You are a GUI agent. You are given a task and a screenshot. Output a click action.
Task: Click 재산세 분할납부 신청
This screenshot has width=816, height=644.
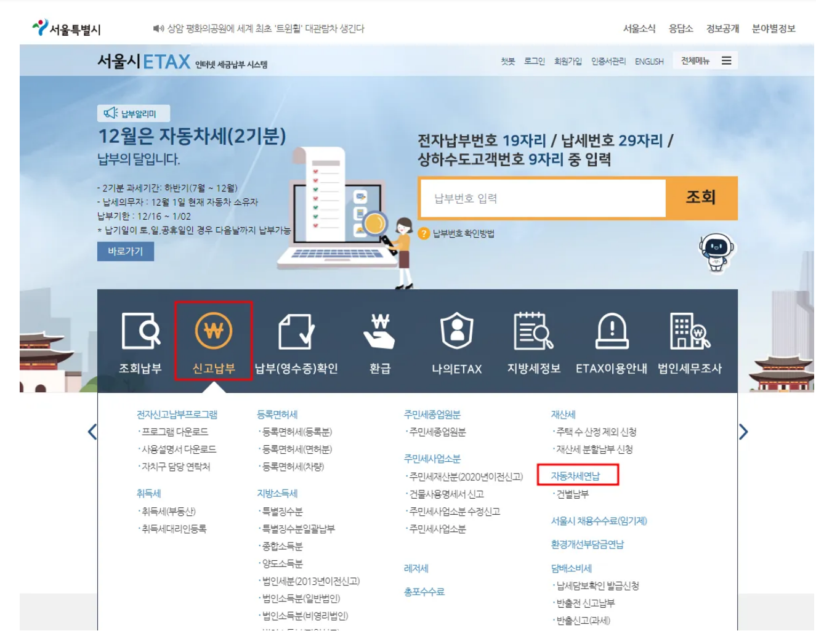(x=594, y=449)
